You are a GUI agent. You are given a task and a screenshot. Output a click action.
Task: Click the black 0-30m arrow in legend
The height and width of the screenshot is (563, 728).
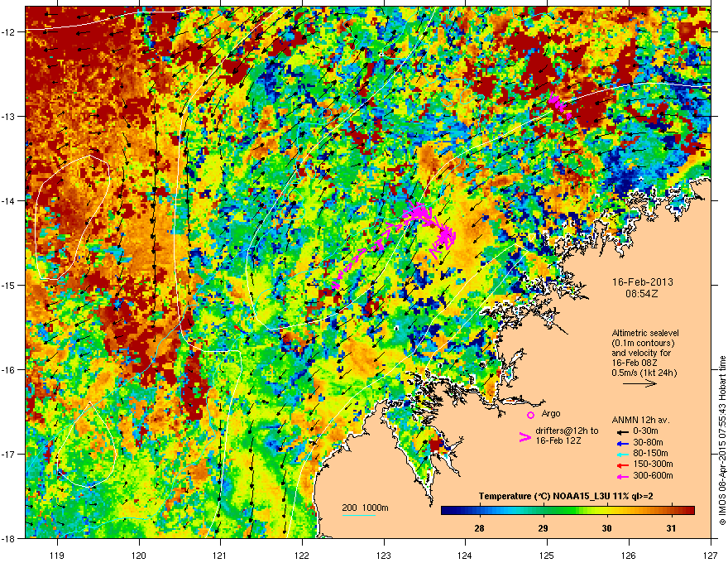pyautogui.click(x=622, y=431)
